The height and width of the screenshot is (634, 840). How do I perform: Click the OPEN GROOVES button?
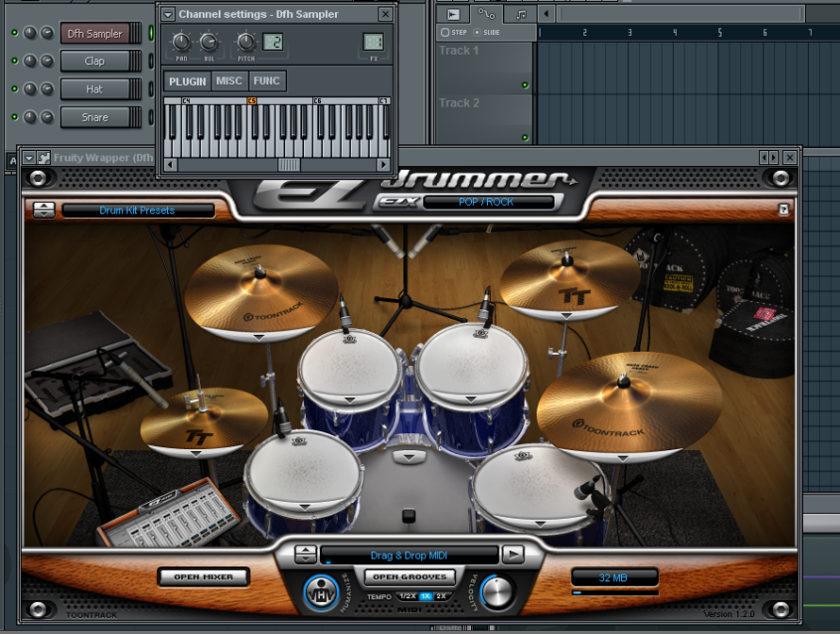click(x=410, y=576)
